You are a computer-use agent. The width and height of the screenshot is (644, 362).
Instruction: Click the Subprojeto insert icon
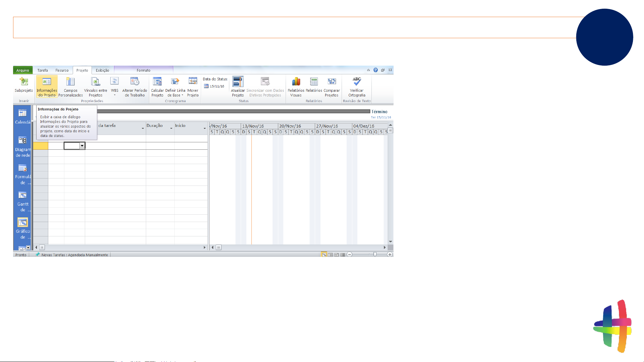(24, 82)
